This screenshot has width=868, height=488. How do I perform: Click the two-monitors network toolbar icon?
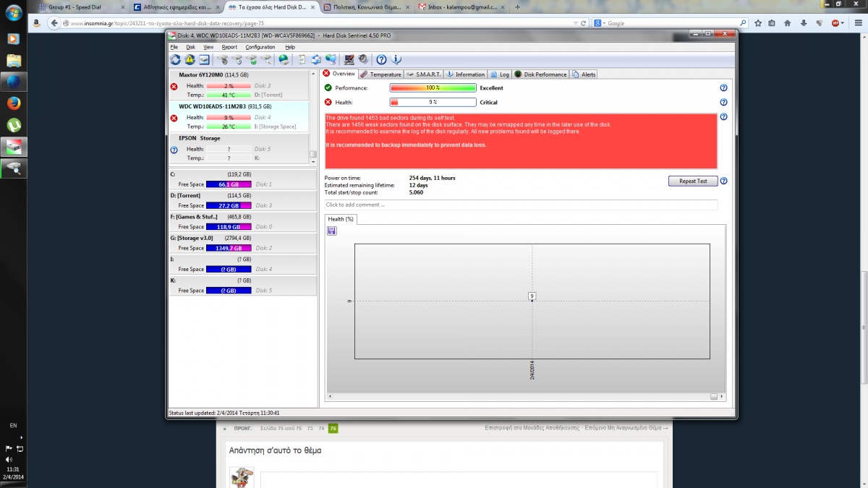click(x=331, y=59)
